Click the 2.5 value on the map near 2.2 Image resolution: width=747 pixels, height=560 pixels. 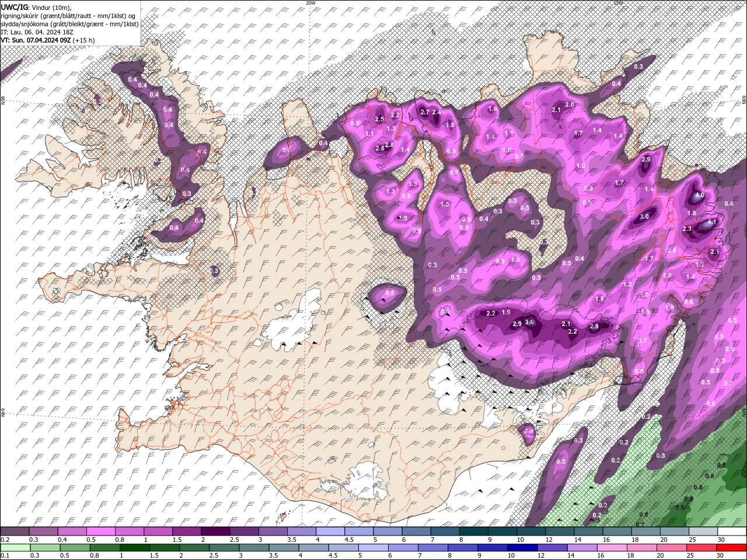tap(379, 120)
